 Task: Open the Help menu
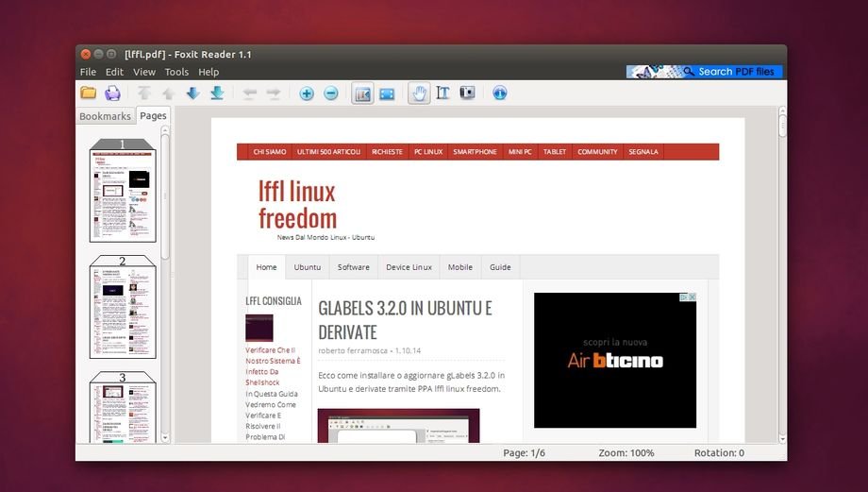[209, 72]
